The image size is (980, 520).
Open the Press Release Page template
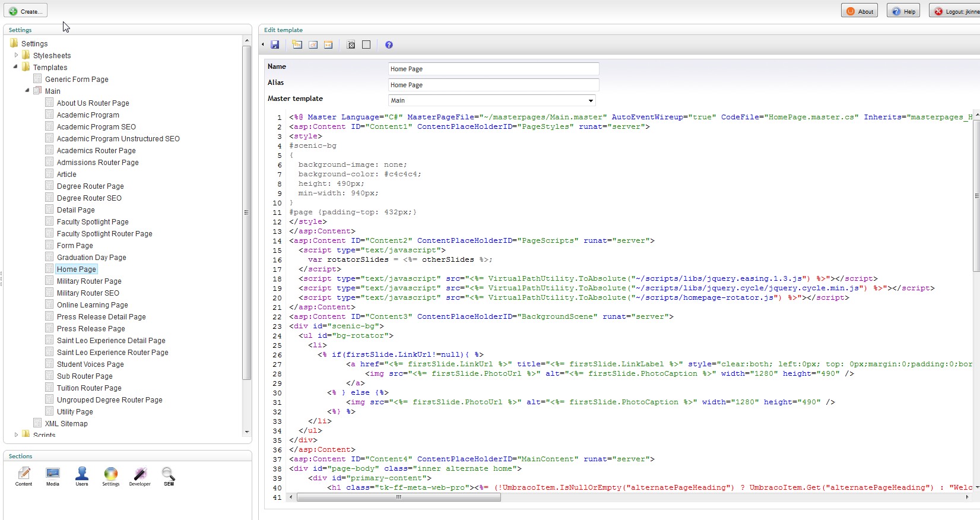point(91,328)
